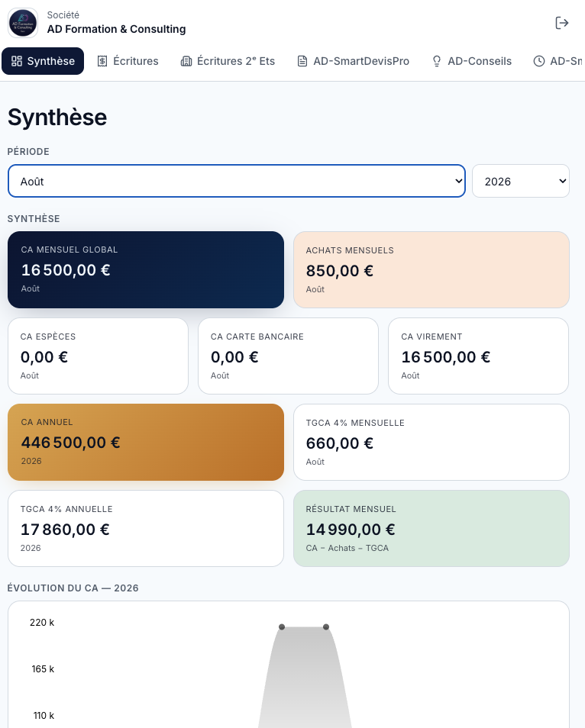Click the 660,00 € TGCA value
The height and width of the screenshot is (728, 585).
coord(340,443)
